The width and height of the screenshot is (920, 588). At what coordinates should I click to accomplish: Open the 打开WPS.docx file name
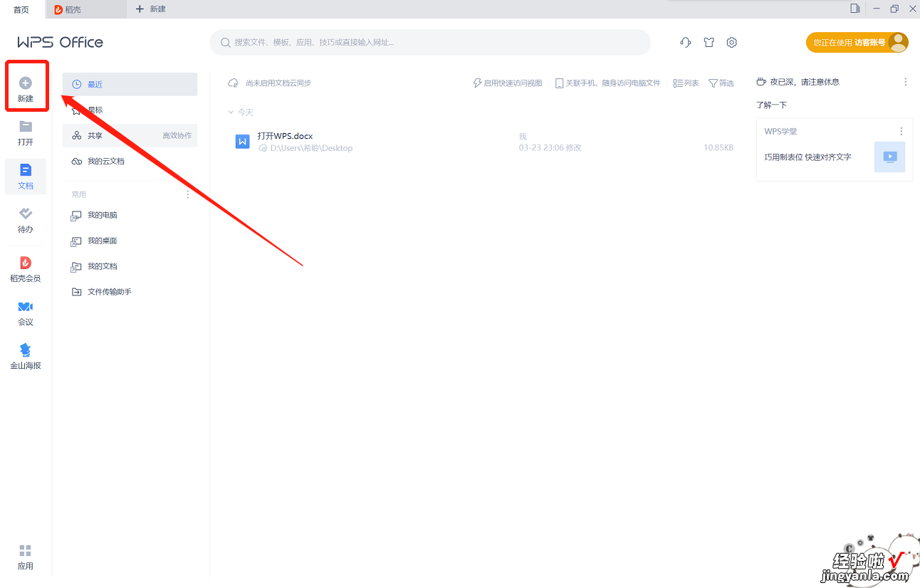coord(285,136)
